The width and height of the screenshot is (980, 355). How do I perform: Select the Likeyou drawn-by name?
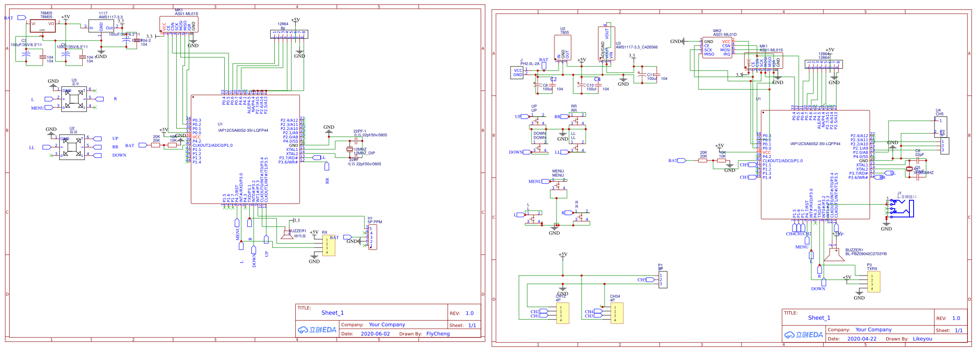tap(922, 339)
